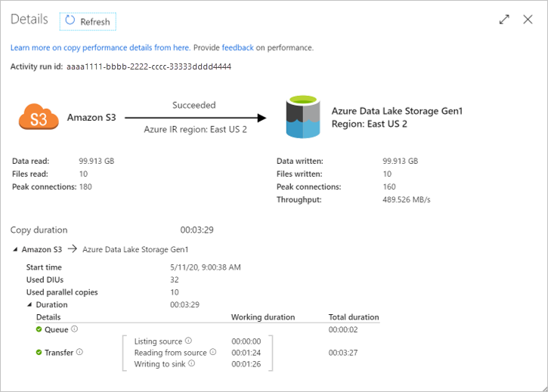Click the source Peak connections value 180
This screenshot has width=548, height=392.
click(85, 187)
